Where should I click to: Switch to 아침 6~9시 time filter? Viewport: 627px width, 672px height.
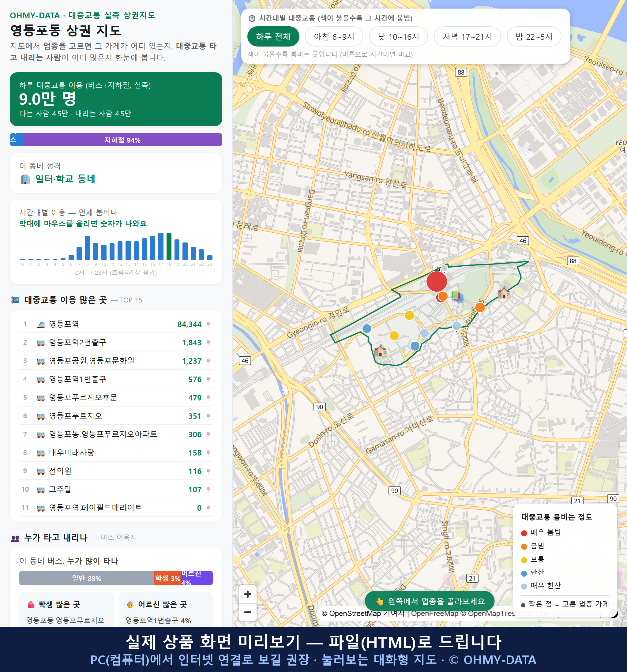pos(334,36)
